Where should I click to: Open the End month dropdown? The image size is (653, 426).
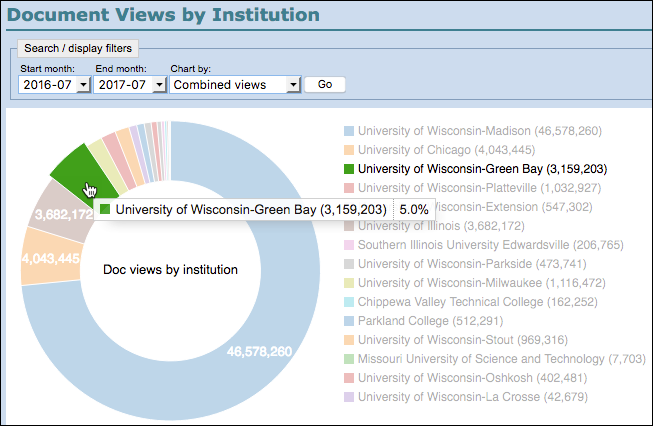point(130,85)
